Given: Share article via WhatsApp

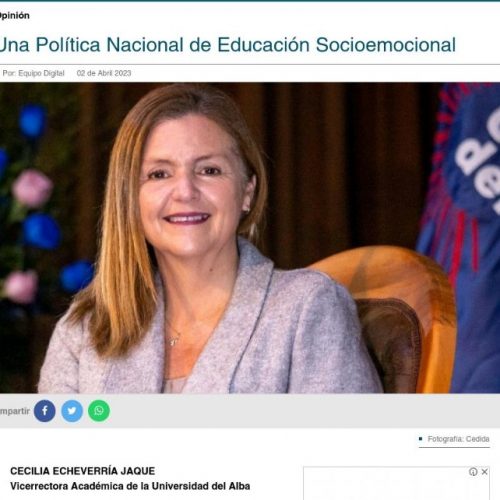Looking at the screenshot, I should (99, 411).
